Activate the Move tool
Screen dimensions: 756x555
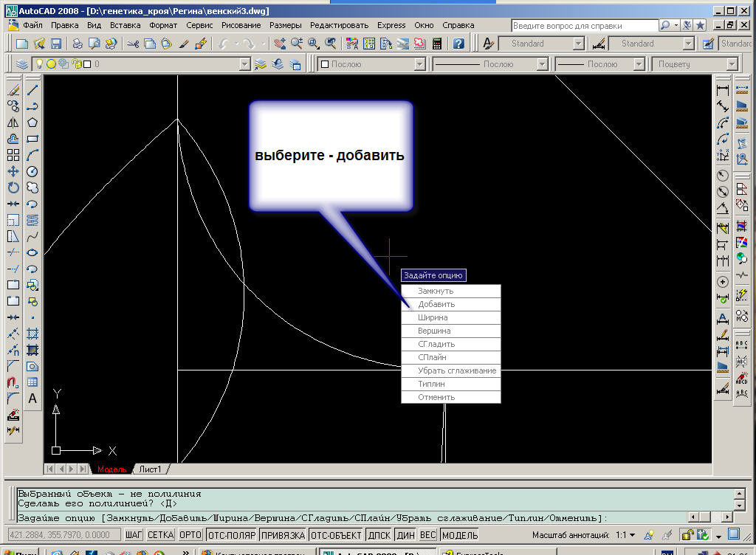13,171
